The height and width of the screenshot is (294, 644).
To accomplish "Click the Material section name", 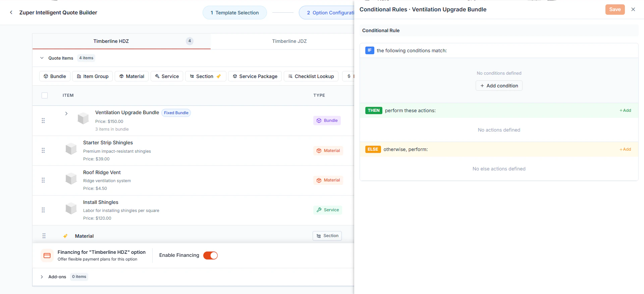I will (x=84, y=236).
